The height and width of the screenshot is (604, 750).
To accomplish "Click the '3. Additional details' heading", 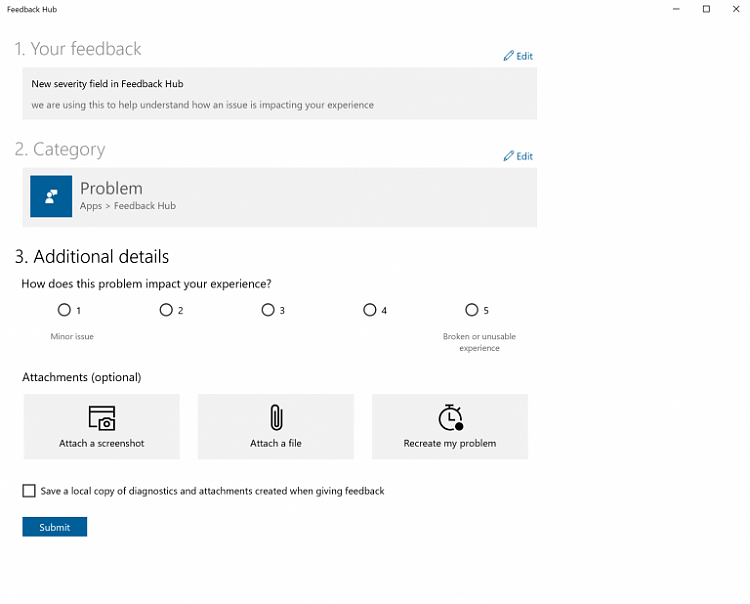I will 92,257.
